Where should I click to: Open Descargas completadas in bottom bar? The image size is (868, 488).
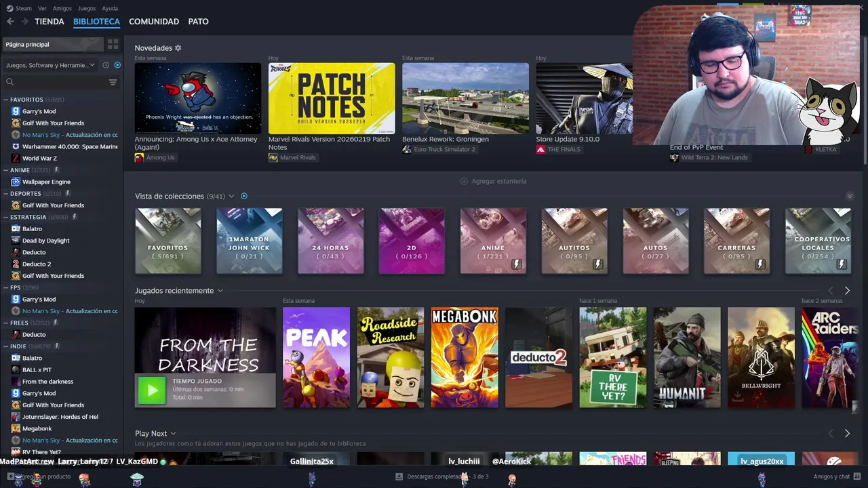click(441, 476)
